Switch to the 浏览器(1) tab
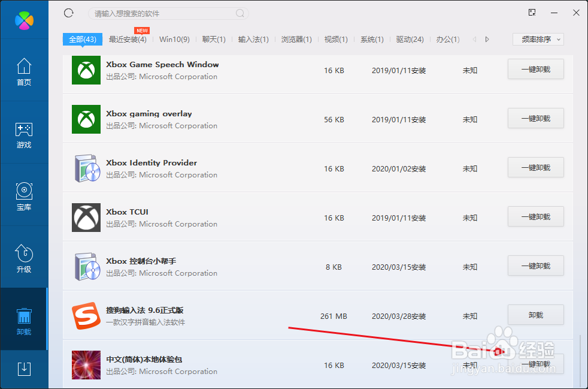 click(296, 39)
